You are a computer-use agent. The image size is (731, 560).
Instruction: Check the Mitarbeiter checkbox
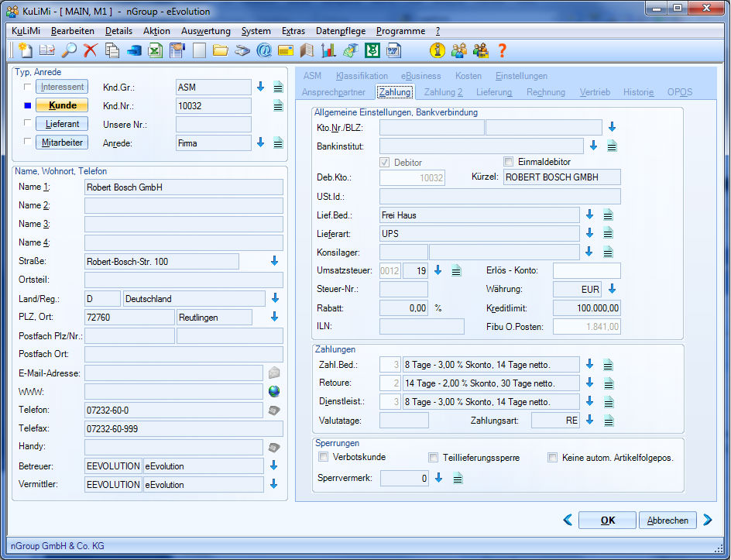pos(28,141)
